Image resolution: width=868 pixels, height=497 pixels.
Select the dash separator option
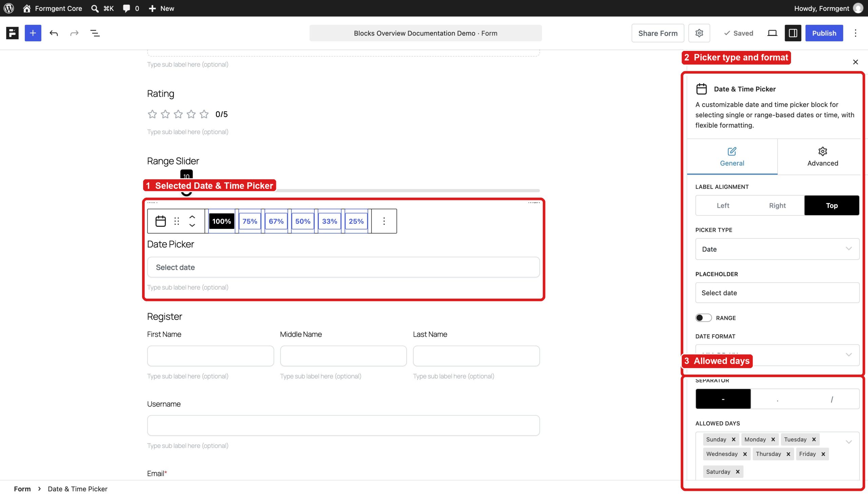click(723, 399)
